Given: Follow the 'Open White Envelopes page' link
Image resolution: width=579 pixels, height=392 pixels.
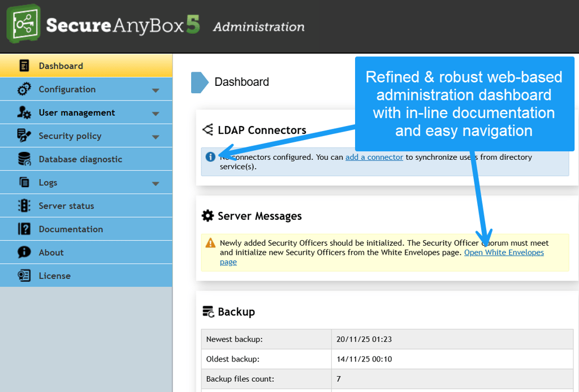Looking at the screenshot, I should (504, 252).
